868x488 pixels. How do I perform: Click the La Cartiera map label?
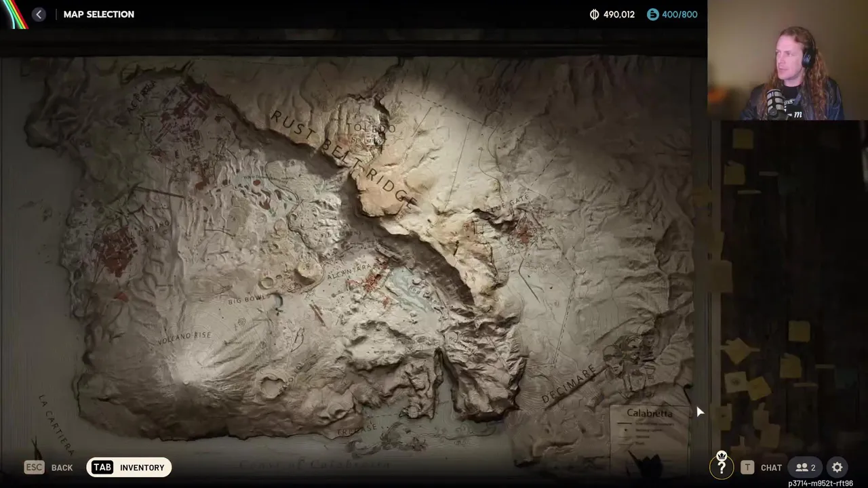pos(56,424)
